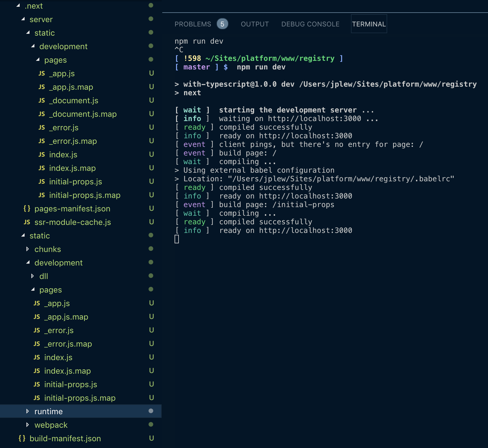Click JS icon of first _error.js under server
This screenshot has width=488, height=448.
42,128
